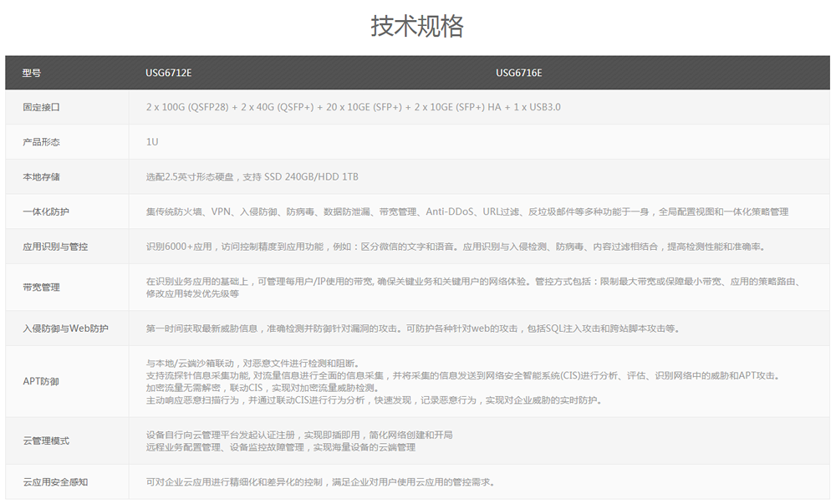Select the USG6712E column header

pyautogui.click(x=166, y=73)
